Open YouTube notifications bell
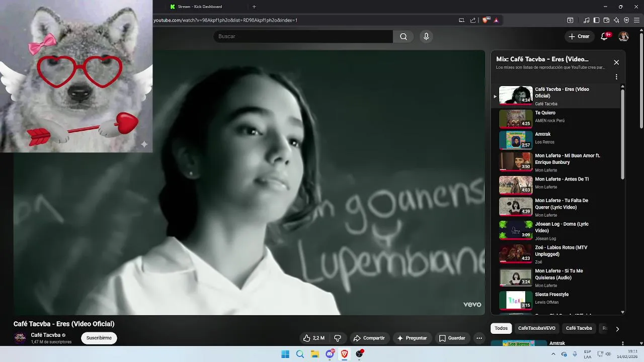This screenshot has width=644, height=362. [605, 36]
